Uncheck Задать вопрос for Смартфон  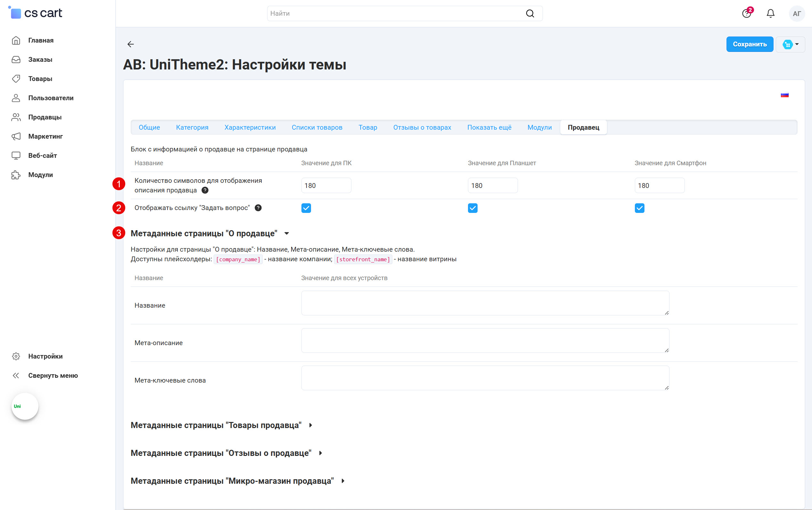[x=640, y=208]
